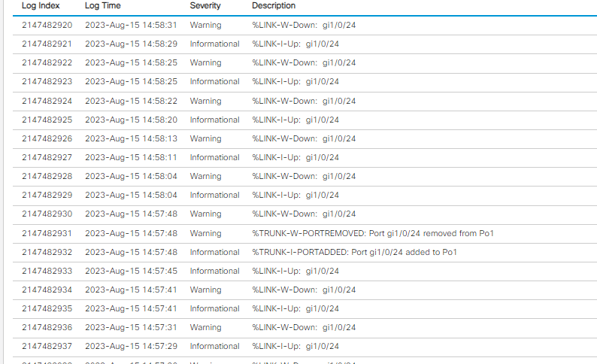The image size is (597, 364).
Task: Click log index 2147482929
Action: [x=47, y=195]
